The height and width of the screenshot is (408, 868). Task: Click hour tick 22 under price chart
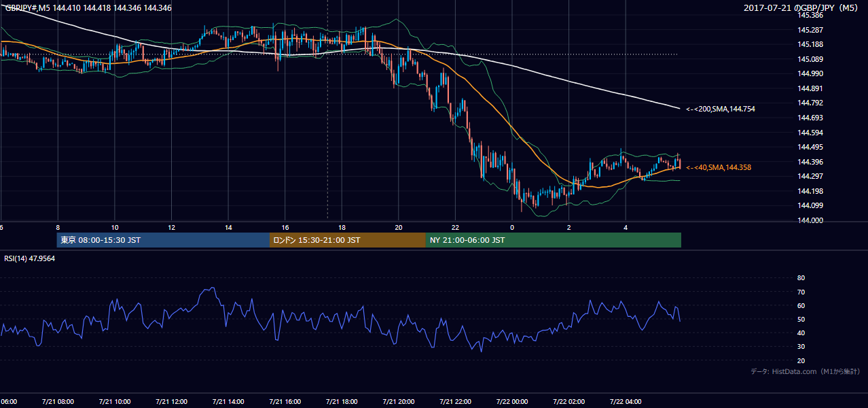point(455,228)
